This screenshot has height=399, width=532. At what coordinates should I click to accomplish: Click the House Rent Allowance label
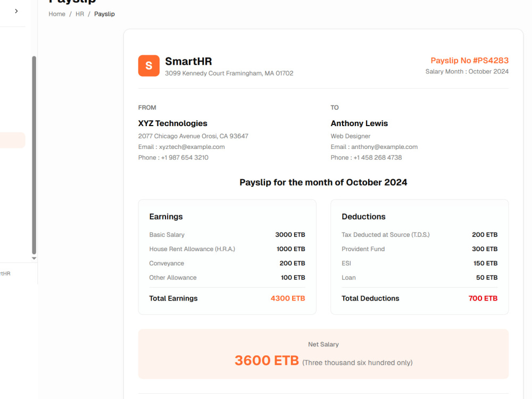(x=192, y=249)
